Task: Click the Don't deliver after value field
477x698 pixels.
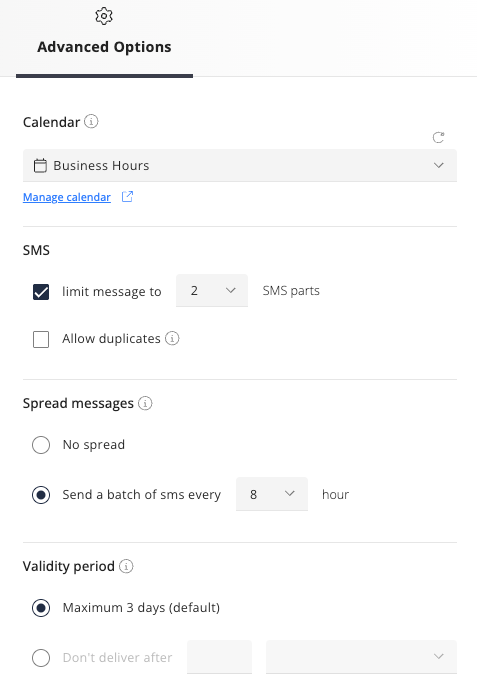Action: (219, 657)
